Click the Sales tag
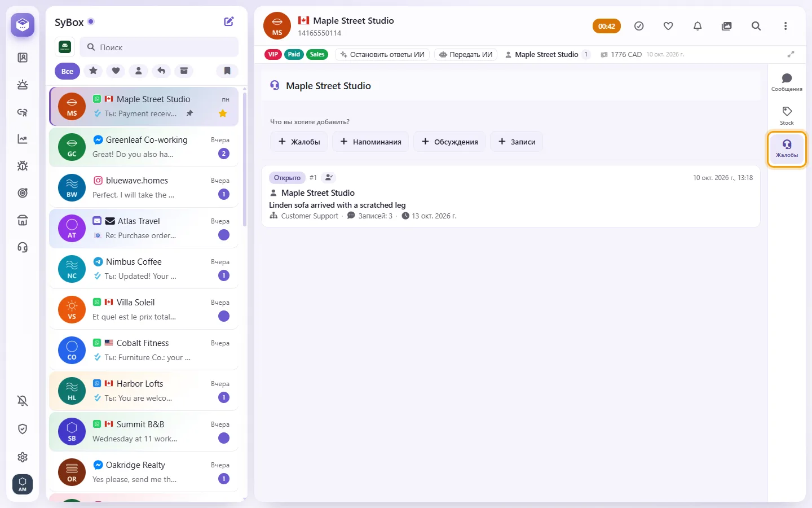Image resolution: width=812 pixels, height=508 pixels. (x=317, y=55)
